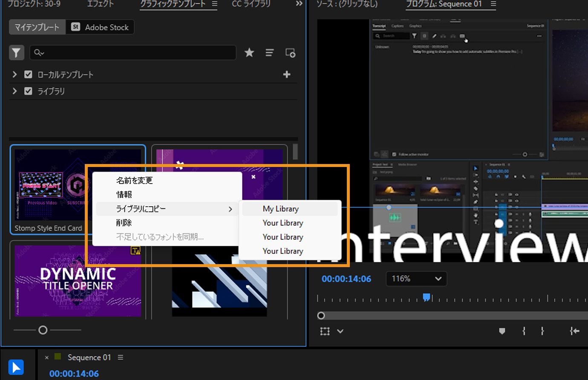
Task: Show hidden panel tabs with the » overflow
Action: pyautogui.click(x=299, y=3)
